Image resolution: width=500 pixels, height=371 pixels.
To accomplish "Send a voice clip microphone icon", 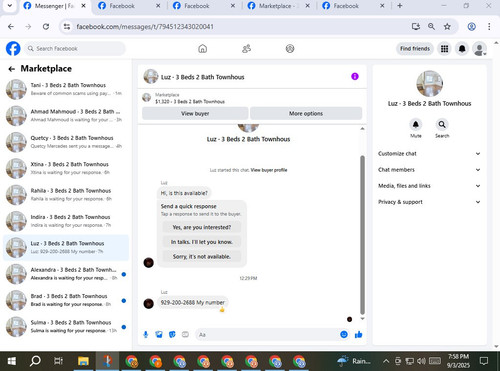I will pos(146,334).
